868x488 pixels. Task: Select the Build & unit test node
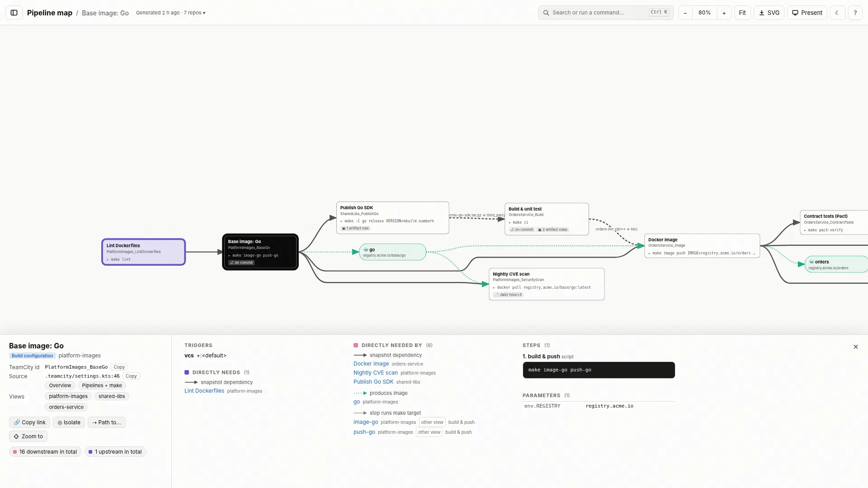tap(547, 219)
